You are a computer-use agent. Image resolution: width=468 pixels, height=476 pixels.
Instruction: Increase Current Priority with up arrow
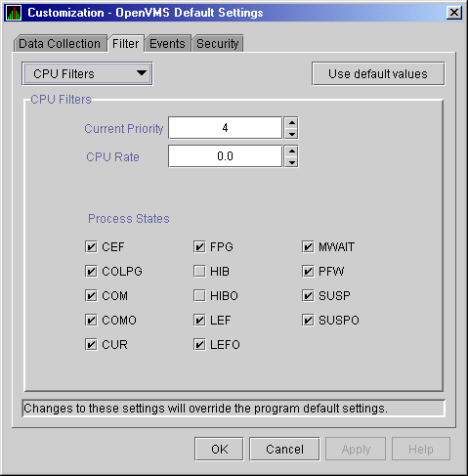(292, 123)
